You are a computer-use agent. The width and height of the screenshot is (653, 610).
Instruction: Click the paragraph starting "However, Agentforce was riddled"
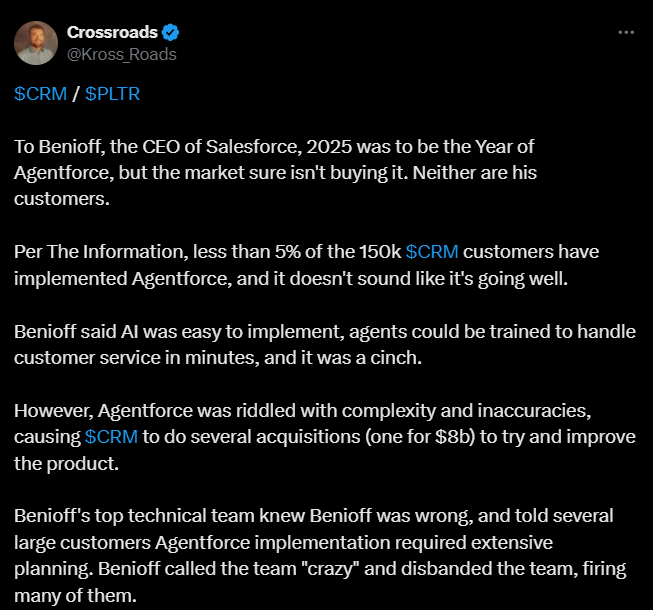click(x=325, y=437)
